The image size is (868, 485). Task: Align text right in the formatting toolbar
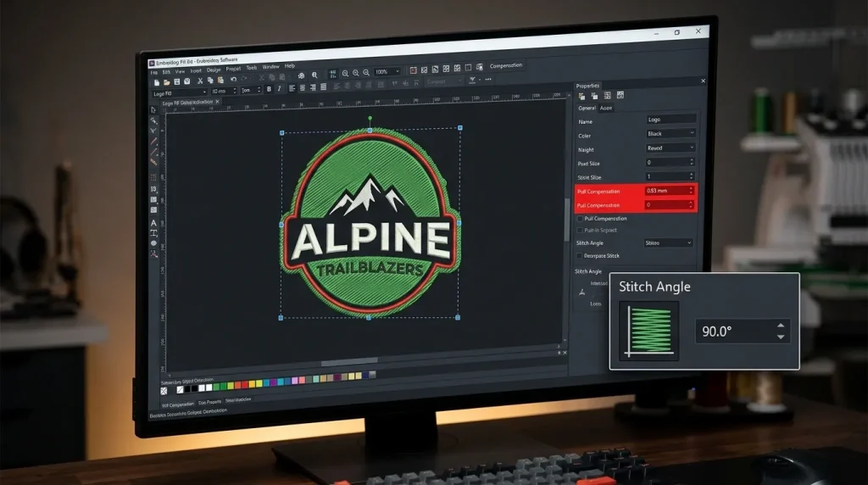coord(313,87)
